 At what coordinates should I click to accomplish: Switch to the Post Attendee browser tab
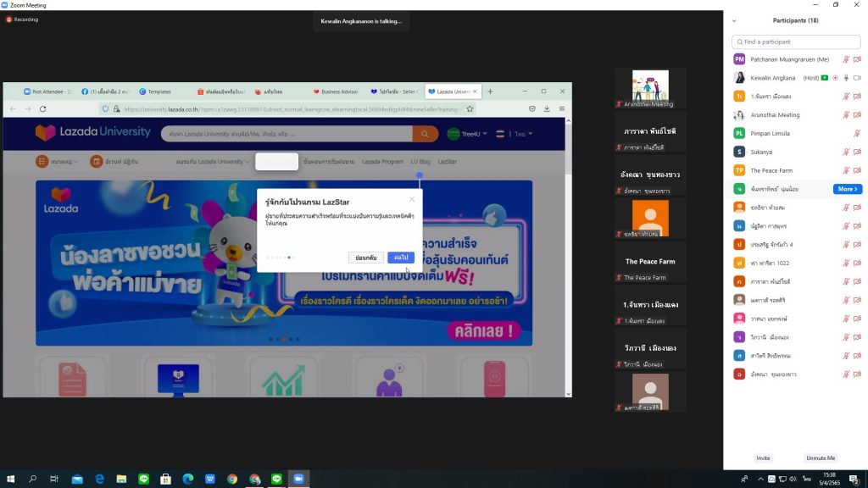[47, 91]
